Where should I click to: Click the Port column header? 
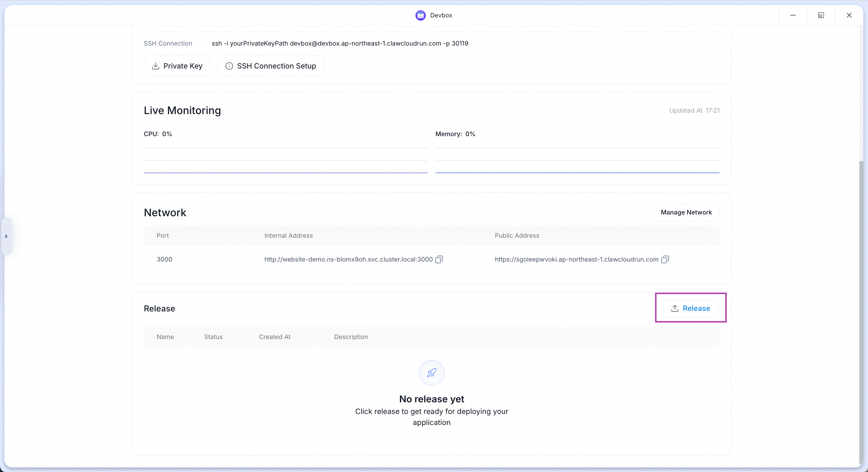163,236
